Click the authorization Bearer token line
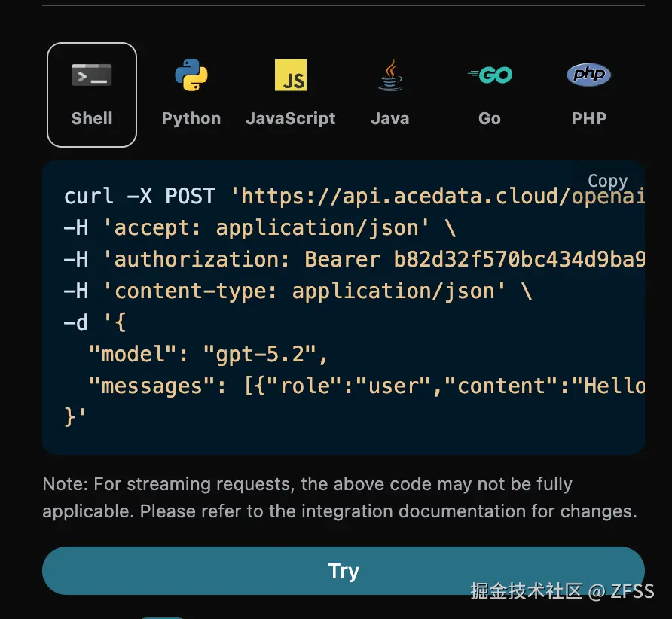 click(354, 260)
